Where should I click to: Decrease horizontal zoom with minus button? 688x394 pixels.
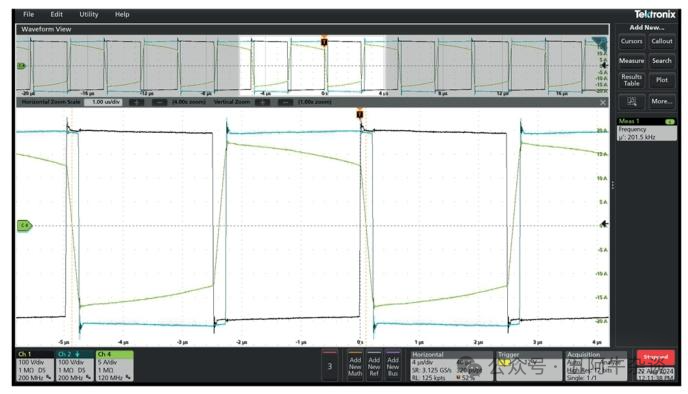(x=159, y=102)
